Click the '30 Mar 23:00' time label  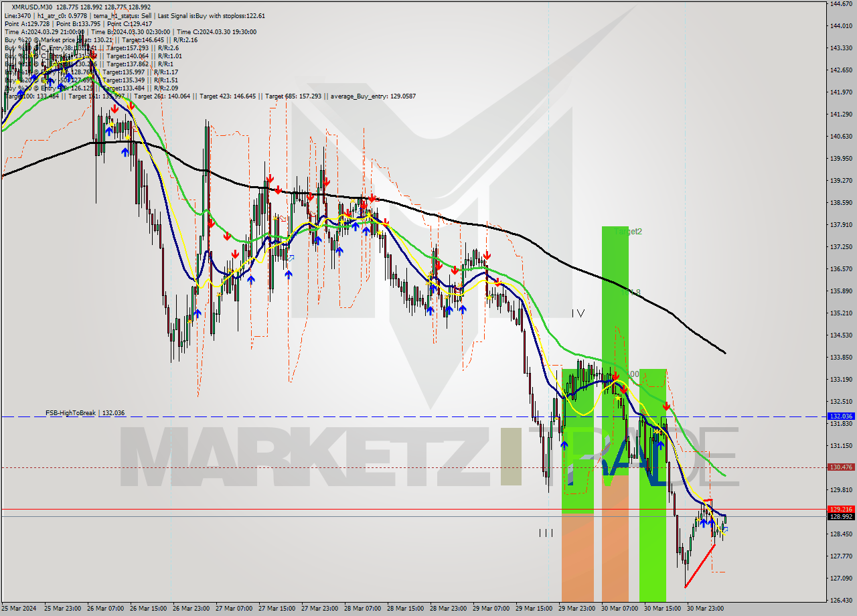706,609
